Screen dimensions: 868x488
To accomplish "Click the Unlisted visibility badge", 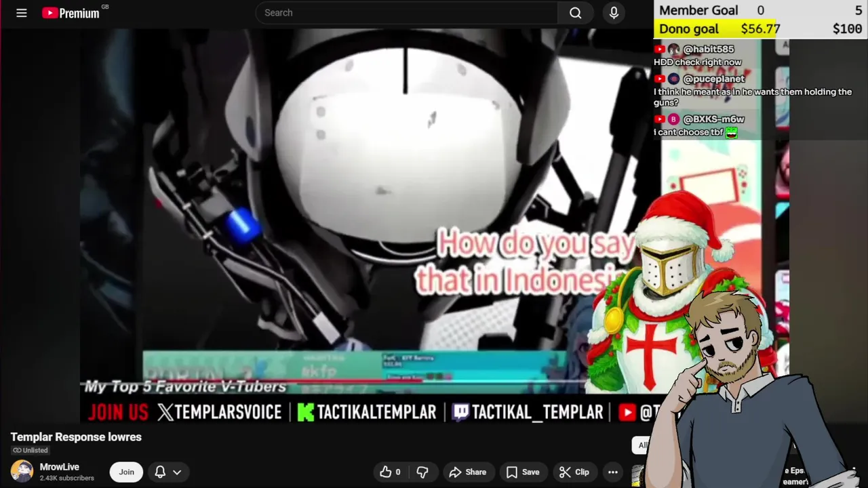I will (31, 451).
